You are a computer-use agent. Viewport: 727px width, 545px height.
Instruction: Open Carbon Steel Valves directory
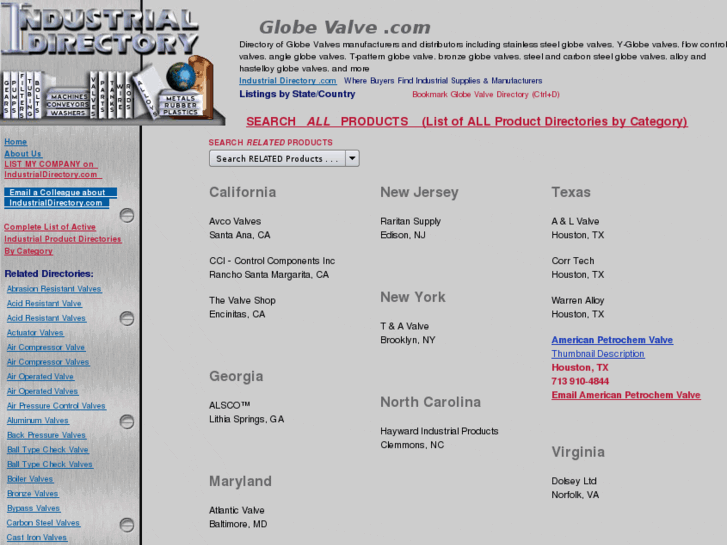pyautogui.click(x=43, y=523)
